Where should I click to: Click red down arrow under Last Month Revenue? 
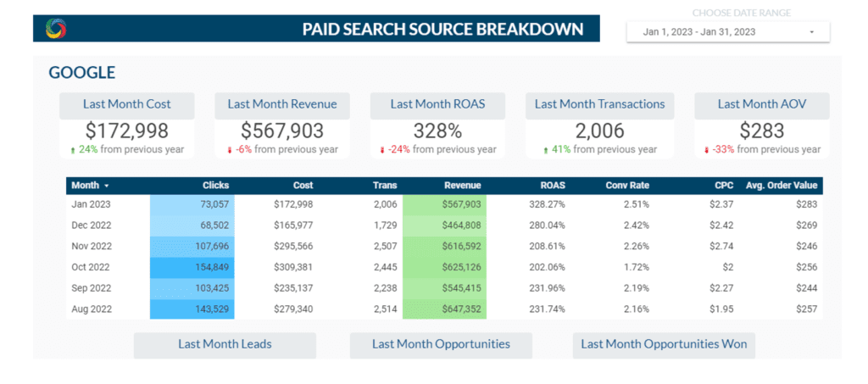229,150
